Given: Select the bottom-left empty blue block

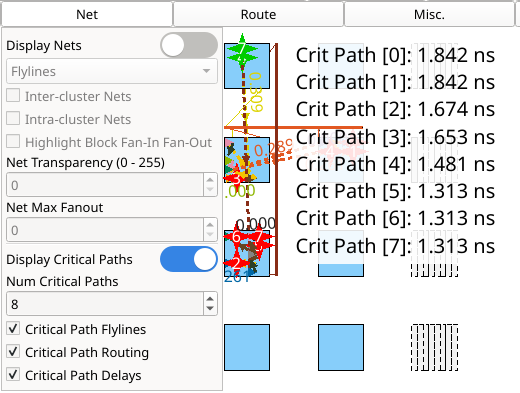Looking at the screenshot, I should pyautogui.click(x=247, y=347).
